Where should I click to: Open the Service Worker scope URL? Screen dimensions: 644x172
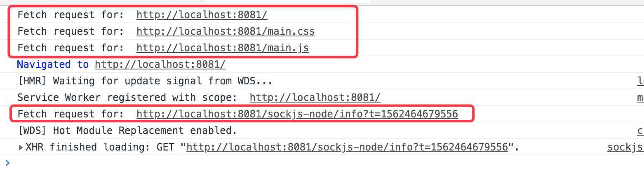[315, 98]
